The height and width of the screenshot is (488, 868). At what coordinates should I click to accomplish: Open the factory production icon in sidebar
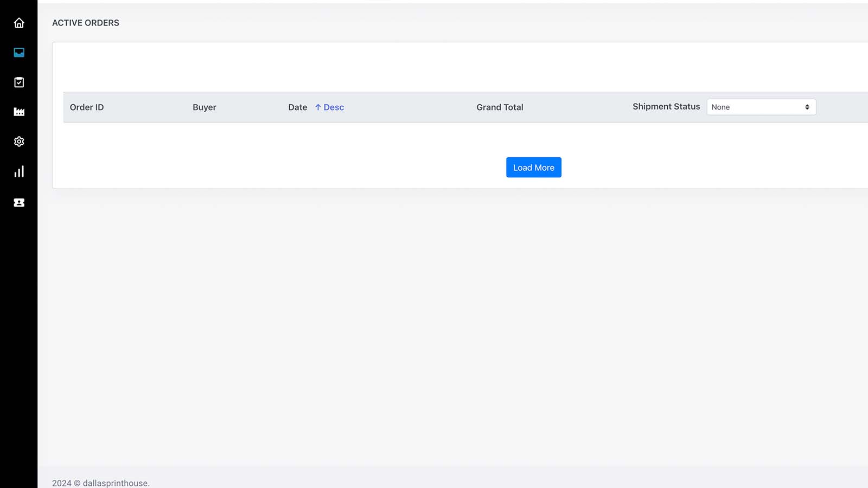(x=19, y=112)
